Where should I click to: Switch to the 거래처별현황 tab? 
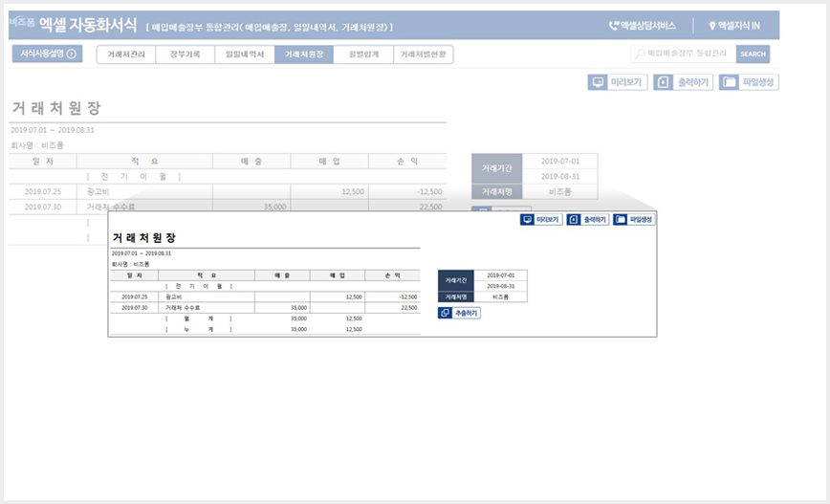424,55
